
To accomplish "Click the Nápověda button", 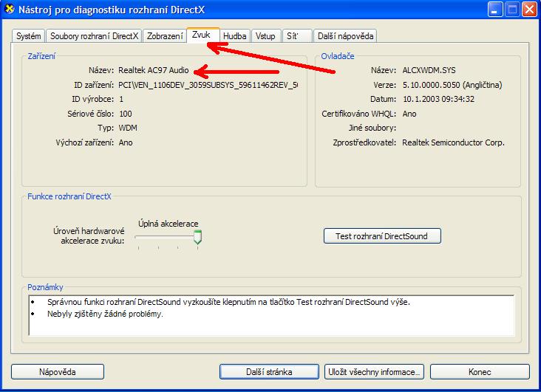I will [58, 371].
